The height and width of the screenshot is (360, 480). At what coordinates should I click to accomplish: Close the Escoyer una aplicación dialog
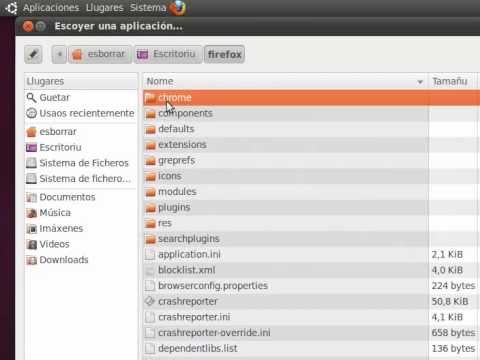tap(28, 26)
